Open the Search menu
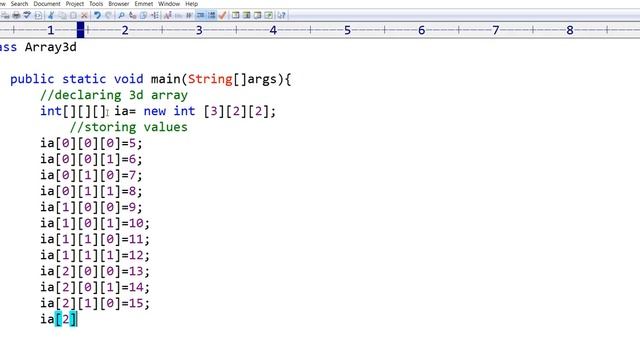The image size is (640, 360). (19, 4)
